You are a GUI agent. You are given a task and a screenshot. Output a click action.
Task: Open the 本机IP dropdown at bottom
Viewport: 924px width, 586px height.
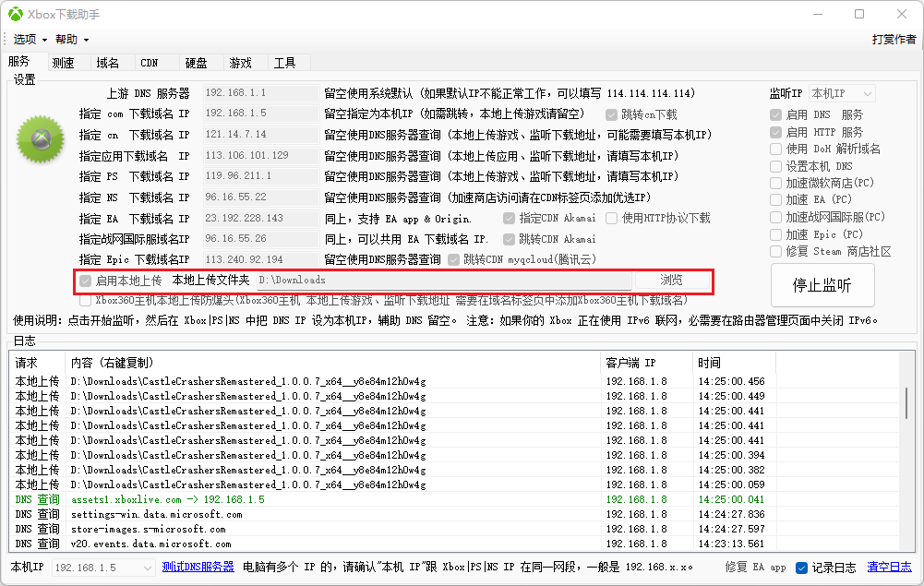click(x=103, y=568)
